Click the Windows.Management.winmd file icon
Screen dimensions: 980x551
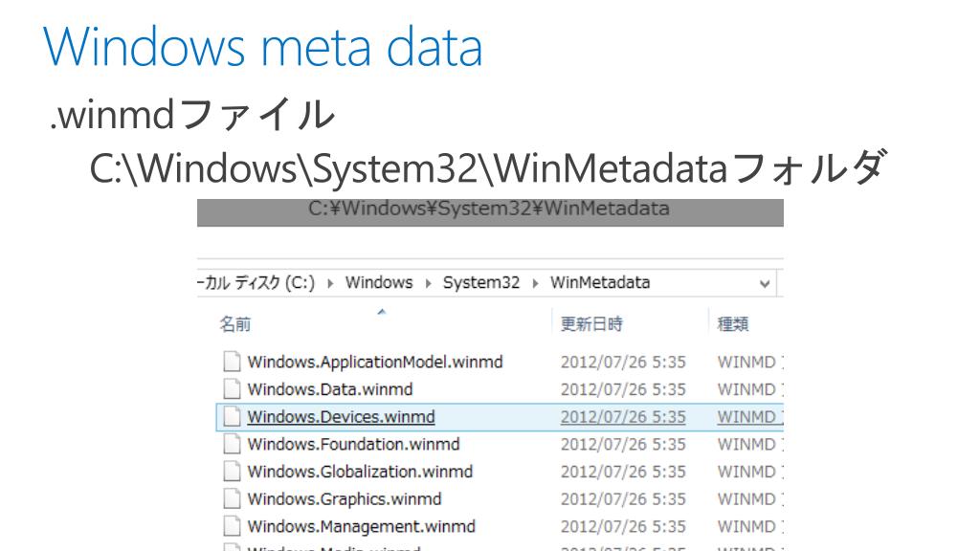coord(232,527)
